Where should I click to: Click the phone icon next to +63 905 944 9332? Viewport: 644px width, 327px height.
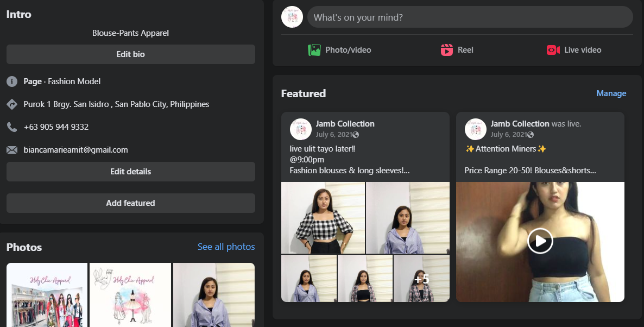pyautogui.click(x=12, y=127)
